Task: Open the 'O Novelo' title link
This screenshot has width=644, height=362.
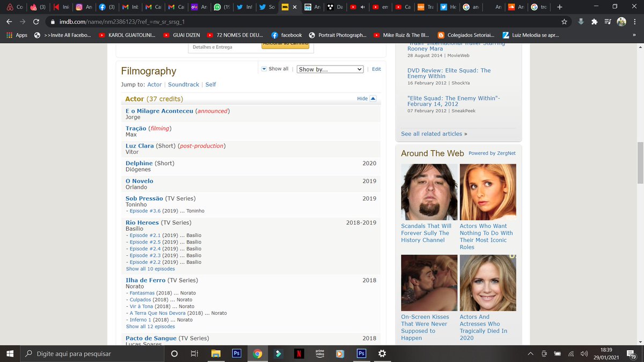Action: coord(140,181)
